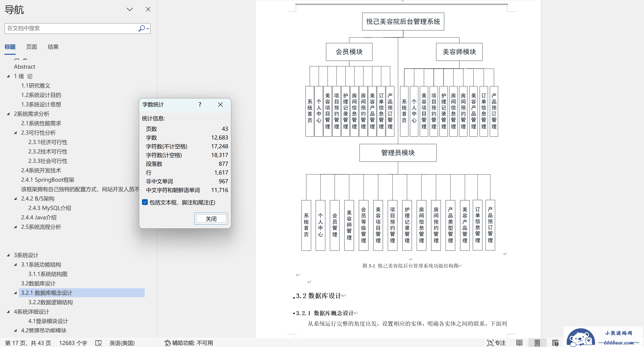Go to heading 3.2数据库设计
Viewport: 644px width, 347px height.
[x=38, y=283]
